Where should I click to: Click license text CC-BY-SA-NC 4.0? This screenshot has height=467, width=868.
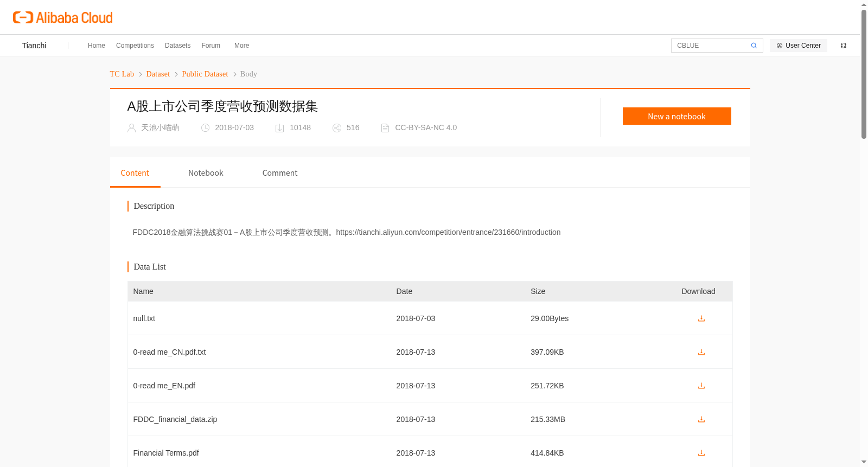point(426,127)
